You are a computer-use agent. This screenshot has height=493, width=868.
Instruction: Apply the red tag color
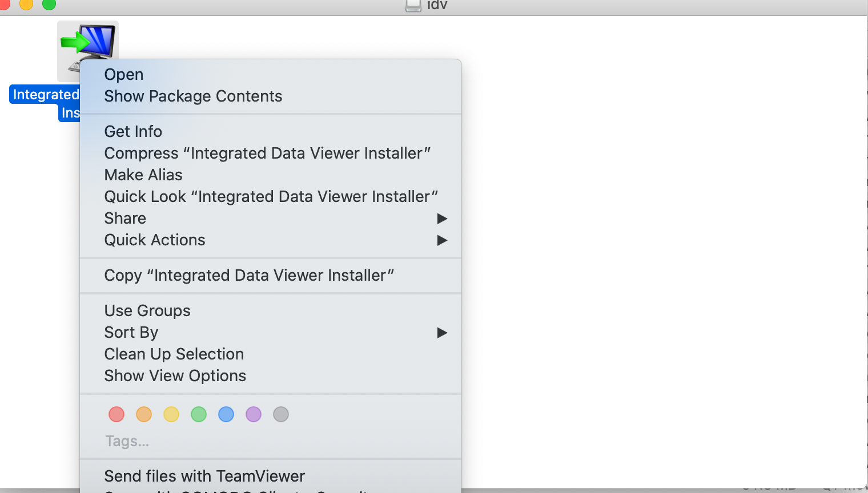tap(116, 414)
